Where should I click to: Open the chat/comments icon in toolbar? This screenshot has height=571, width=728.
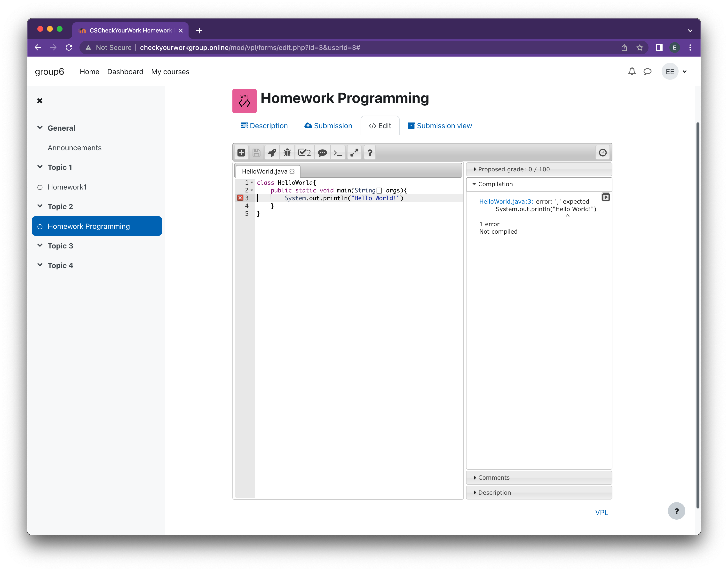point(322,152)
